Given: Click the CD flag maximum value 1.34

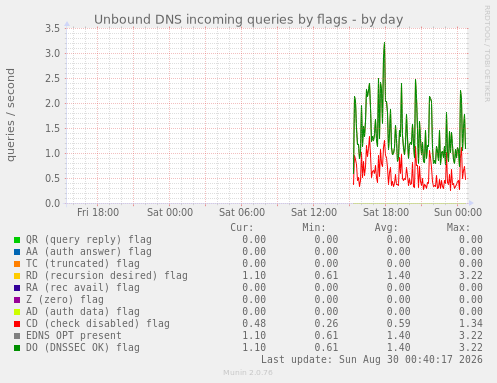Looking at the screenshot, I should (471, 324).
